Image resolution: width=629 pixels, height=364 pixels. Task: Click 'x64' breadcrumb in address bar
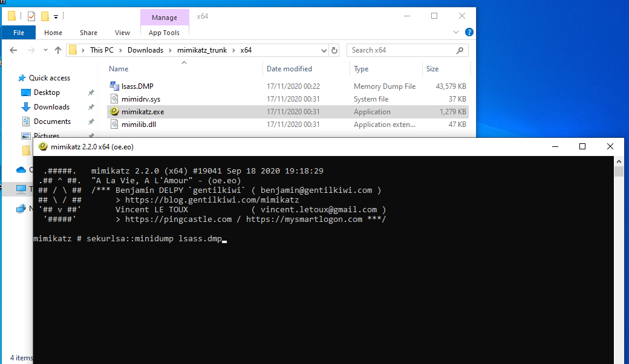pos(246,50)
